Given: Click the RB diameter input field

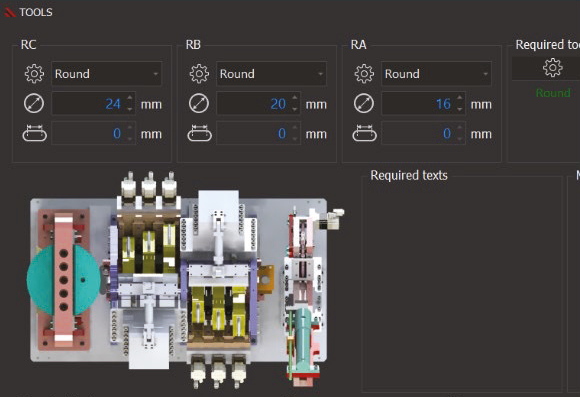Looking at the screenshot, I should (x=259, y=104).
